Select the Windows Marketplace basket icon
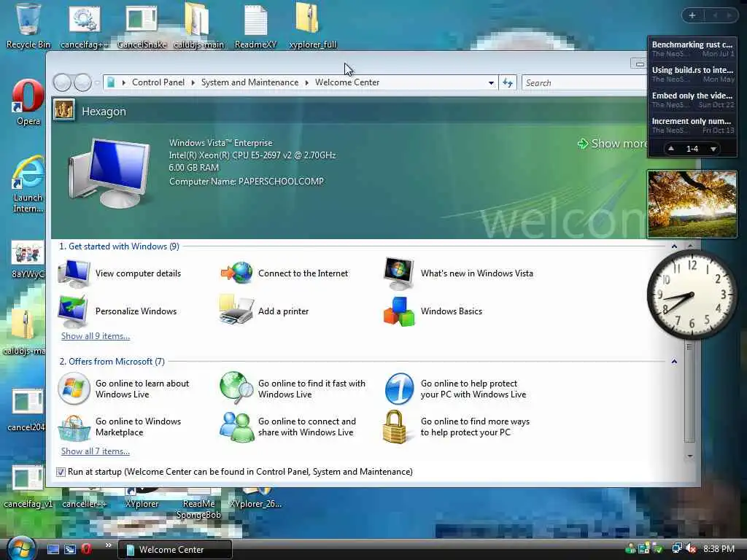This screenshot has width=747, height=560. click(x=74, y=427)
